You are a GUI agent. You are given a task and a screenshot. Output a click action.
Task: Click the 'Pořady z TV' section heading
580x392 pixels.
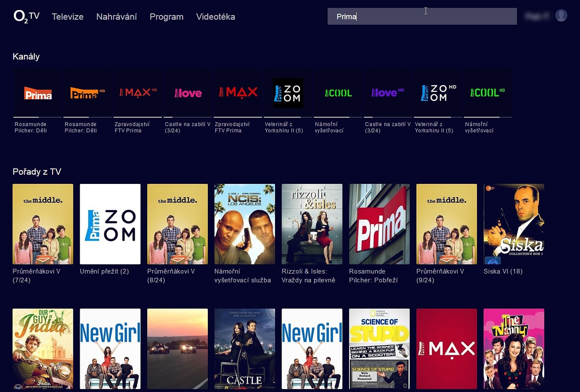[37, 172]
